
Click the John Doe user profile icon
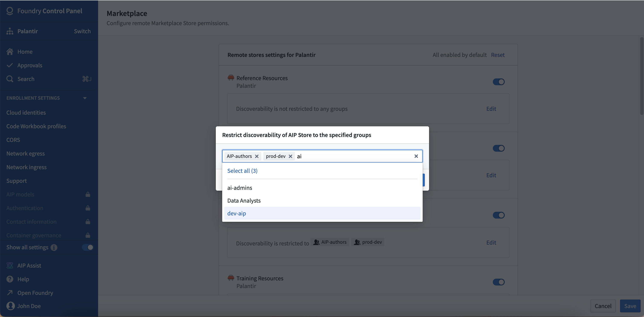(x=11, y=306)
